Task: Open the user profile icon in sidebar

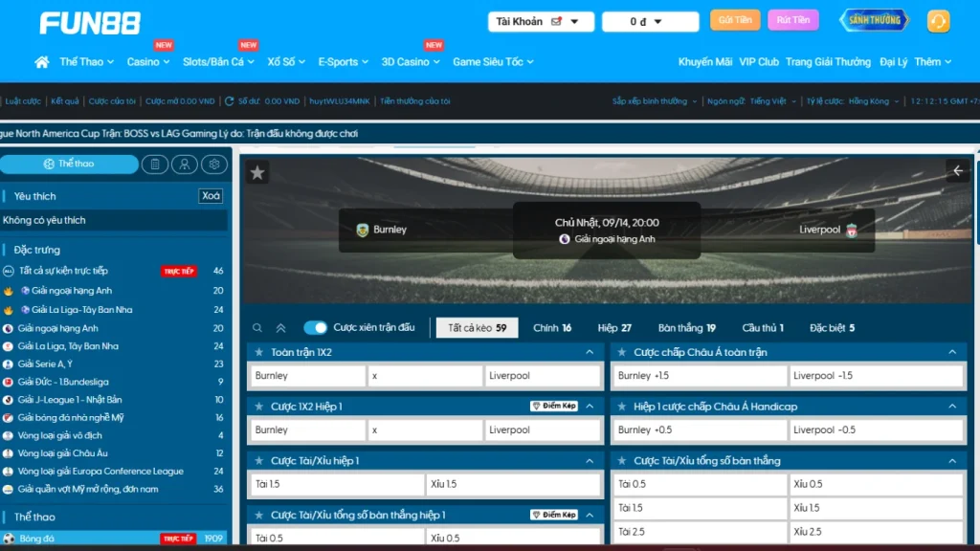Action: point(185,165)
